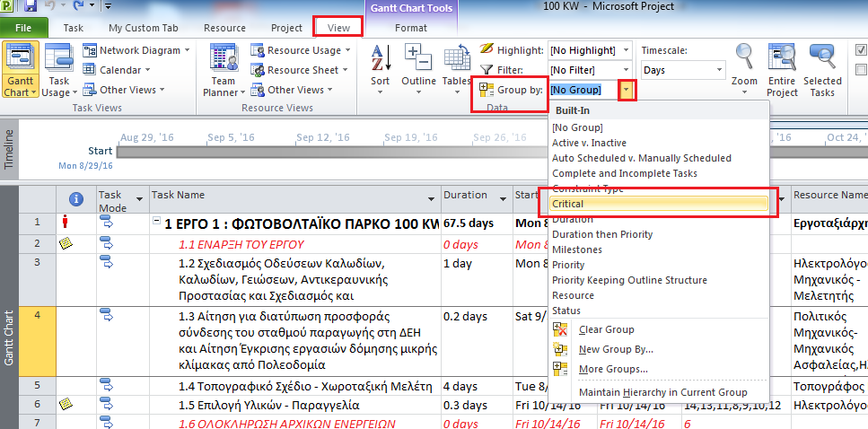This screenshot has height=429, width=868.
Task: Toggle the upper checkbox at ribbon's right edge
Action: pyautogui.click(x=861, y=50)
